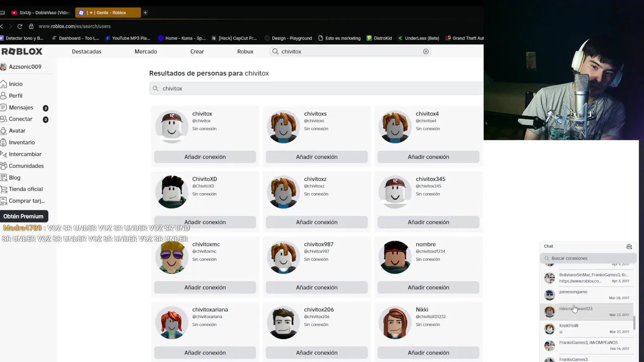Add connection for chivitox987
This screenshot has width=644, height=362.
316,288
